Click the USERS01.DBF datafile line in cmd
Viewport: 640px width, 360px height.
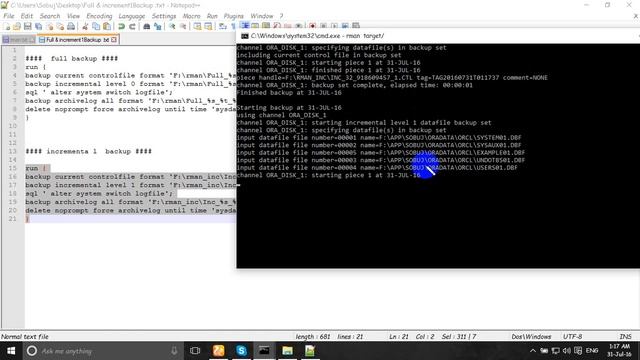[377, 167]
